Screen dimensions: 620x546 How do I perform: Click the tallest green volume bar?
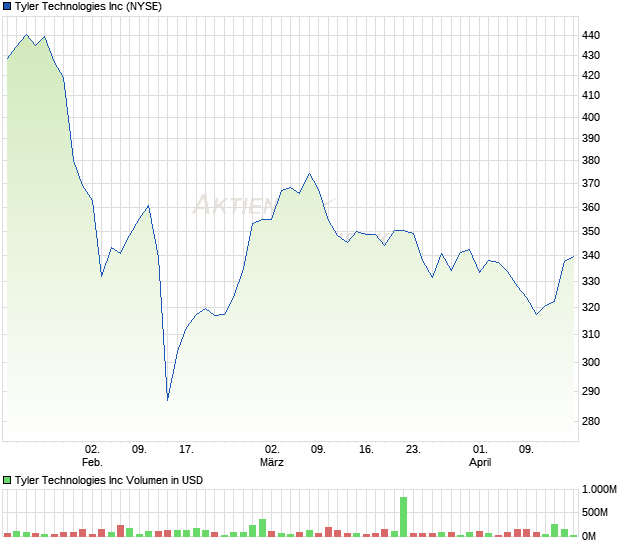click(x=403, y=517)
